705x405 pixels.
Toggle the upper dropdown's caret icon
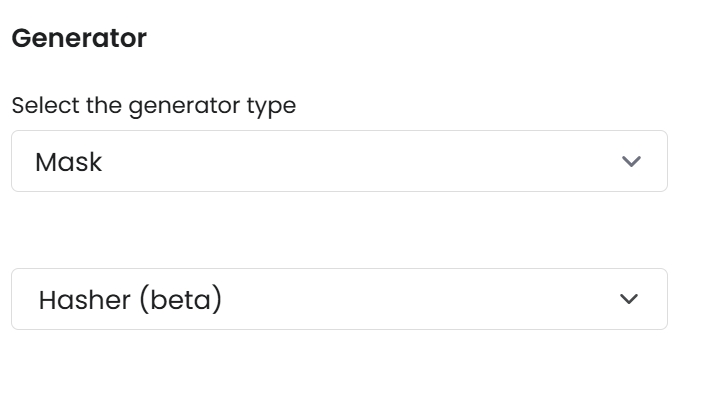pos(630,161)
